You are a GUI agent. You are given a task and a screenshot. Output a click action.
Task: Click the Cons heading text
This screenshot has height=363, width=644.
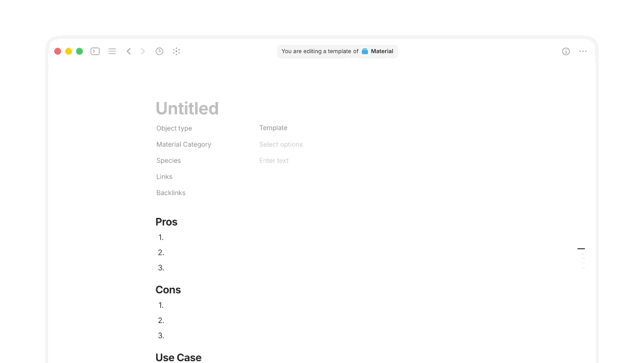click(x=168, y=290)
